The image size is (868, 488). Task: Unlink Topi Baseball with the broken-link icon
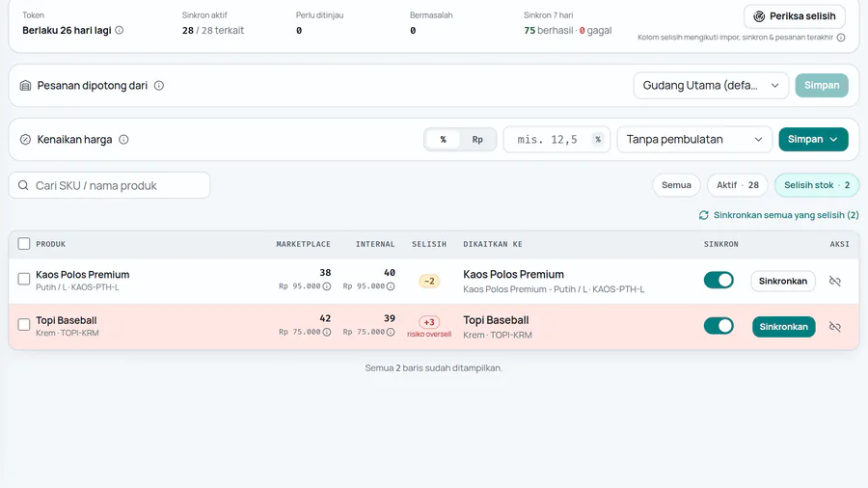tap(835, 327)
